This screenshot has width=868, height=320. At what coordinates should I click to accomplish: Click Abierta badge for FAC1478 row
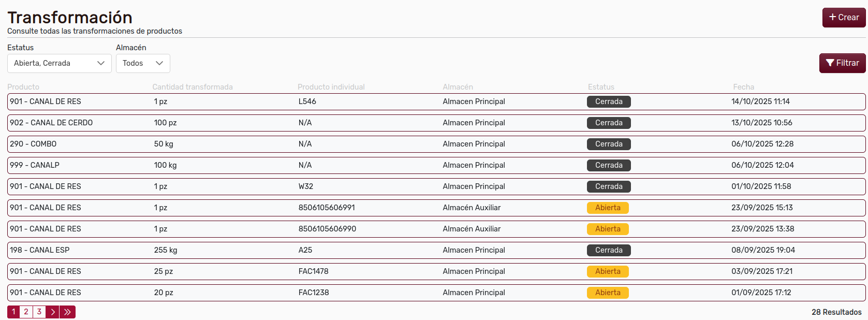pos(607,271)
